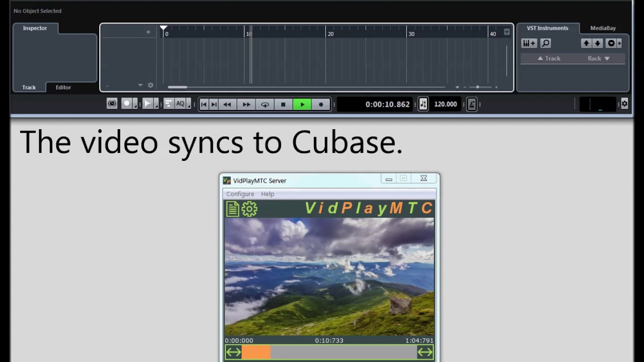Image resolution: width=644 pixels, height=362 pixels.
Task: Click the Add Track Instrument icon
Action: [x=529, y=43]
